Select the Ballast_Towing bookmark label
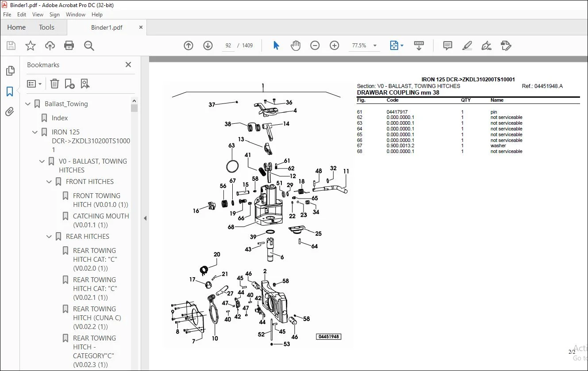This screenshot has width=588, height=371. 66,104
